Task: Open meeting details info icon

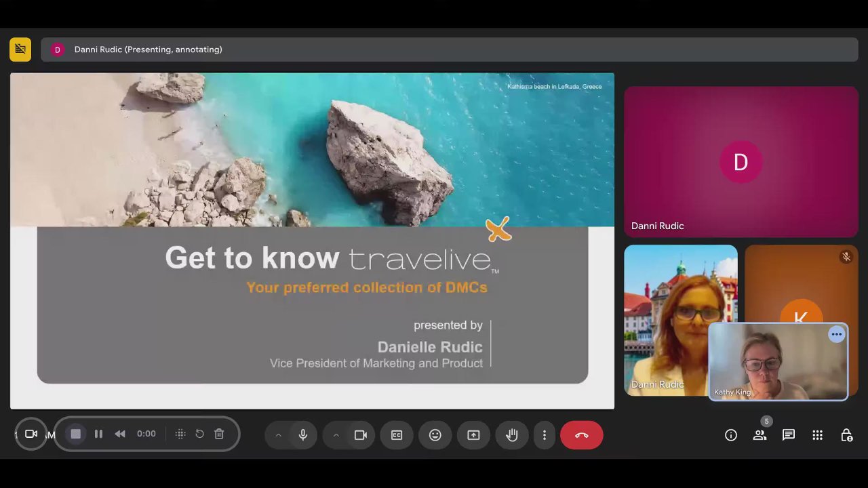Action: tap(731, 435)
